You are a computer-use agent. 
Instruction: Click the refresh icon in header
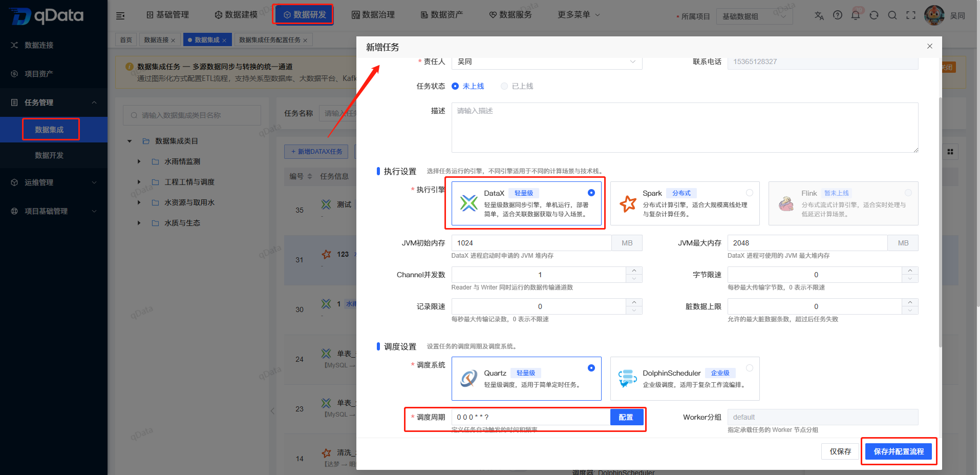click(874, 15)
